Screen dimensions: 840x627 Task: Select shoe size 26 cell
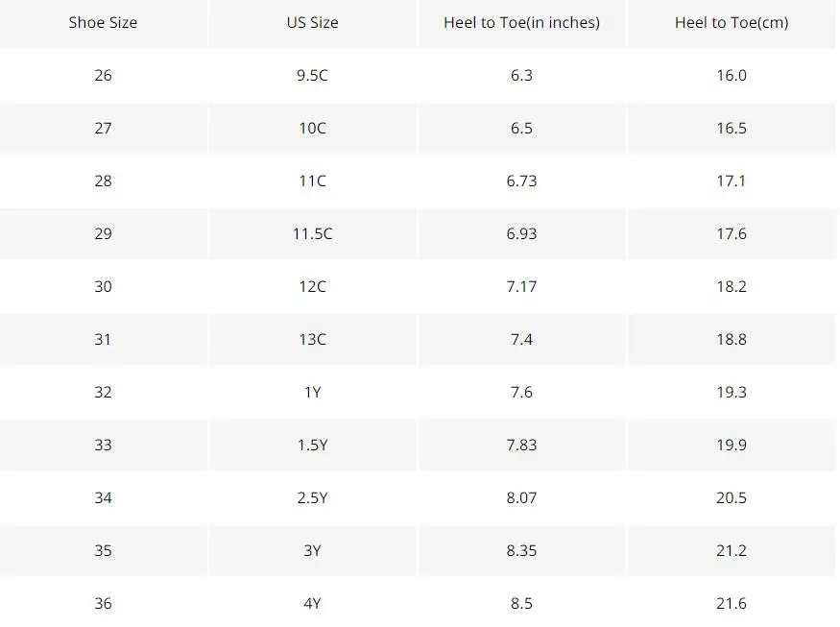(x=103, y=75)
